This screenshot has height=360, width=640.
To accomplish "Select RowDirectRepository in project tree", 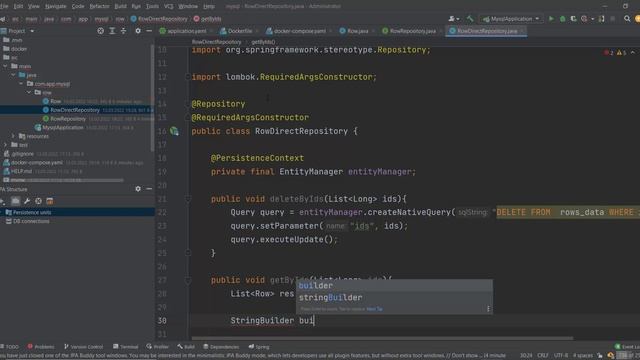I will [x=75, y=110].
